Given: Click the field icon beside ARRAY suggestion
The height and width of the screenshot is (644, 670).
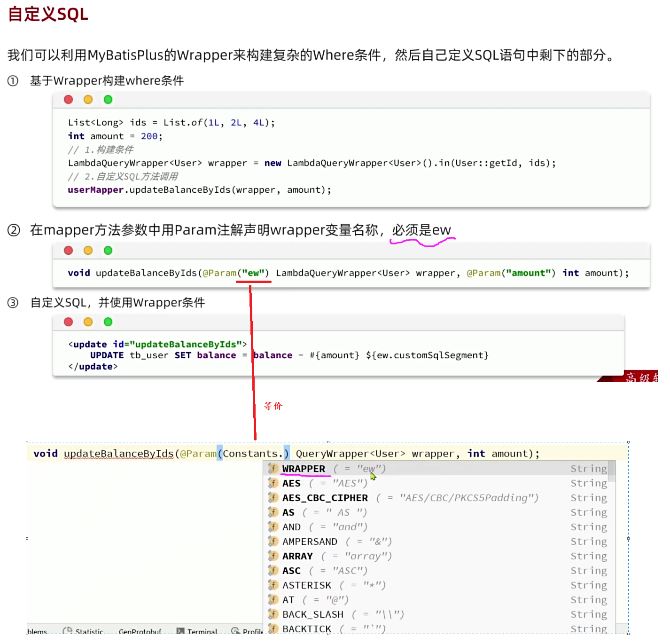Looking at the screenshot, I should 273,556.
